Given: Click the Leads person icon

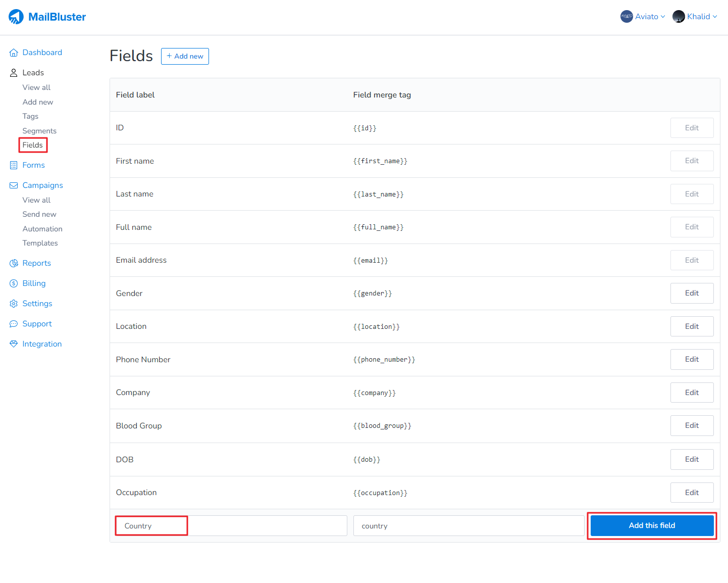Looking at the screenshot, I should coord(14,73).
